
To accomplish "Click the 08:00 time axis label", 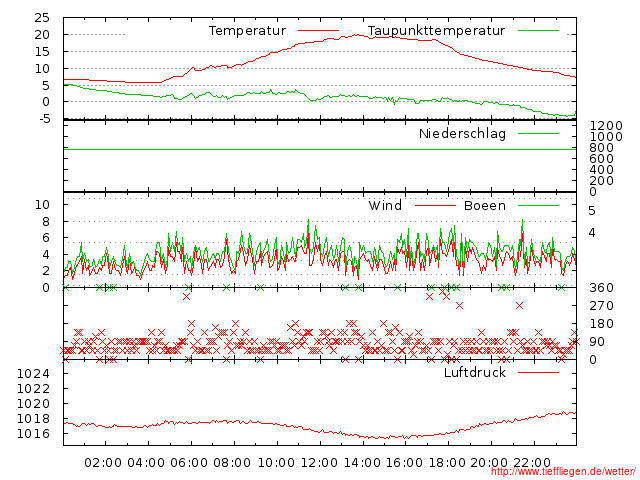I will [232, 463].
